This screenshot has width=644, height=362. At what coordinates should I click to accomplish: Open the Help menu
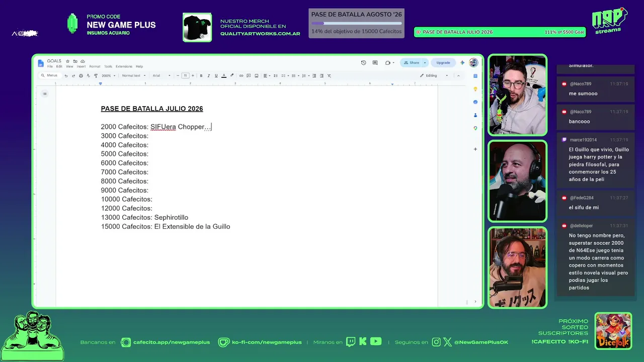[x=139, y=66]
